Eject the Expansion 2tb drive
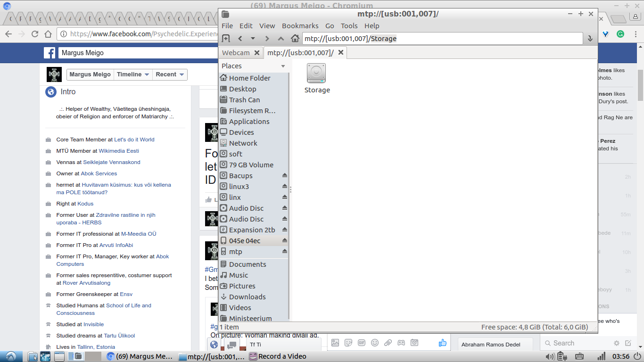This screenshot has height=362, width=644. (x=284, y=230)
